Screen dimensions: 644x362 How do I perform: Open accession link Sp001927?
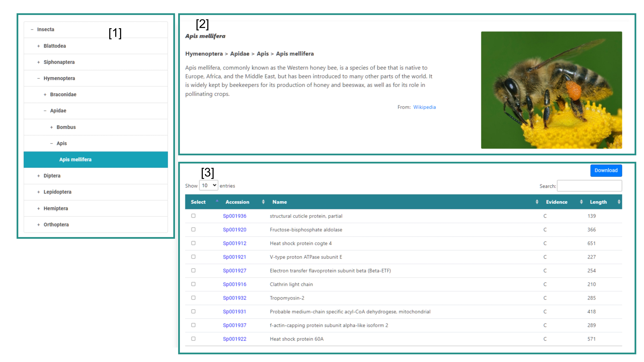click(x=235, y=271)
